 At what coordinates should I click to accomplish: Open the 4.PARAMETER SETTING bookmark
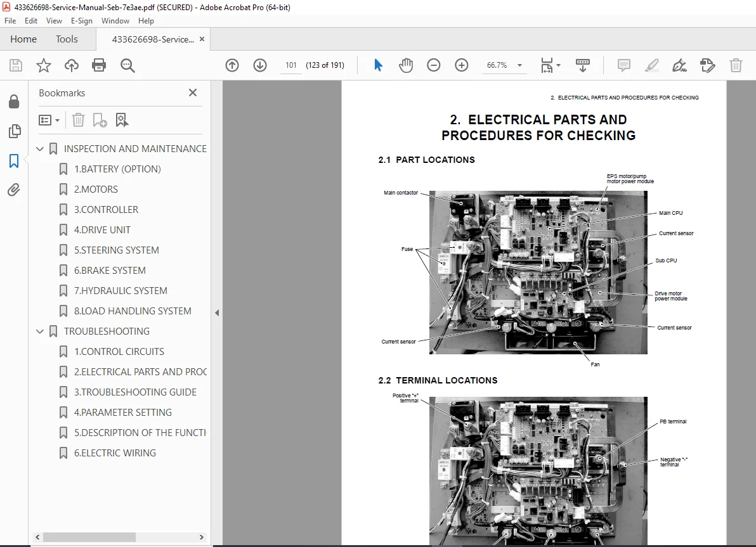pyautogui.click(x=123, y=413)
